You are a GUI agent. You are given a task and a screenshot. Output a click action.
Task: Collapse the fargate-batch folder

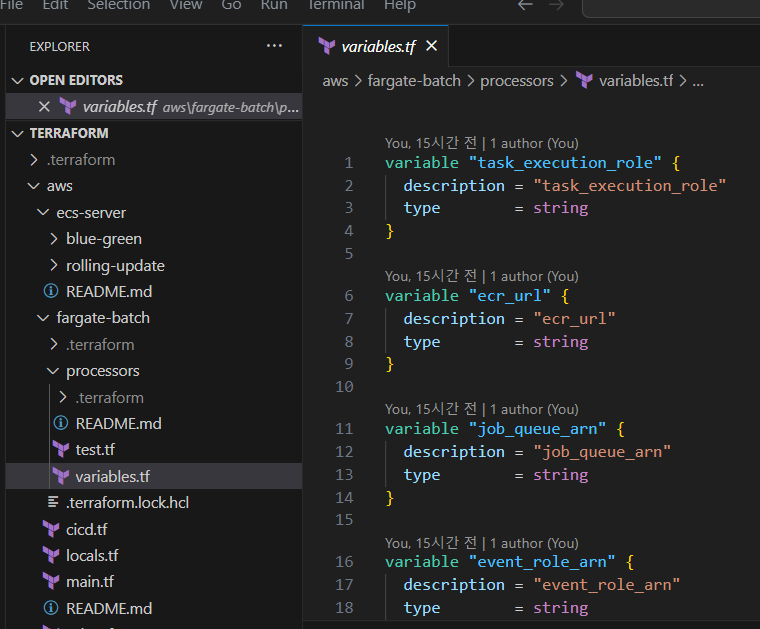tap(44, 318)
